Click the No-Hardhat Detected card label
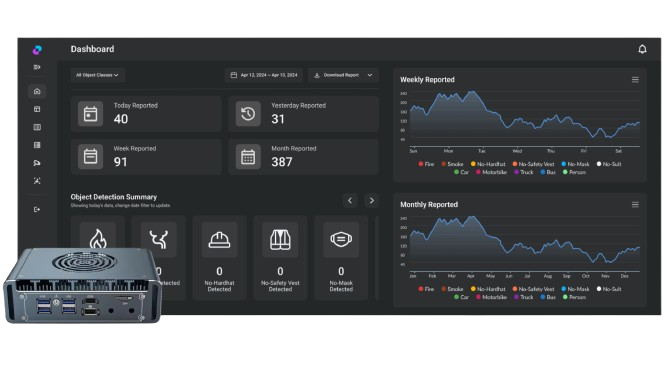666x375 pixels. click(219, 286)
